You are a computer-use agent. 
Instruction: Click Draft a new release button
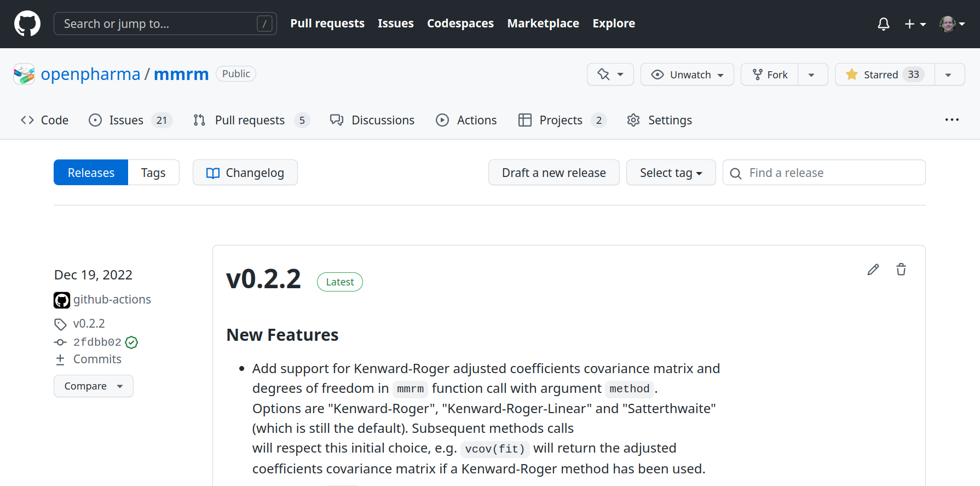(554, 173)
